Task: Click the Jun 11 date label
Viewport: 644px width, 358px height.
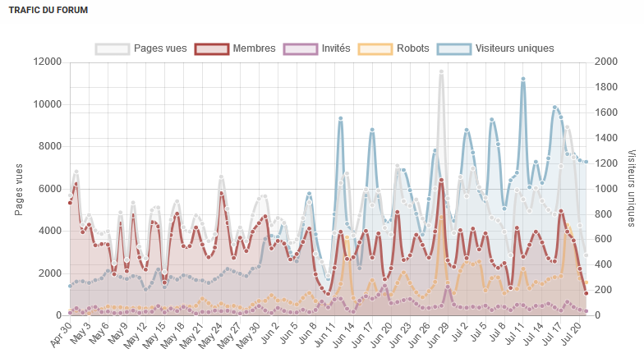Action: click(x=325, y=334)
